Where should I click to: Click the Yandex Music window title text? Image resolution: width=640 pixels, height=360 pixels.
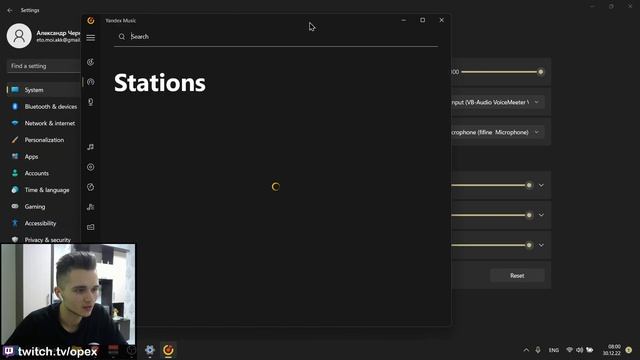120,20
